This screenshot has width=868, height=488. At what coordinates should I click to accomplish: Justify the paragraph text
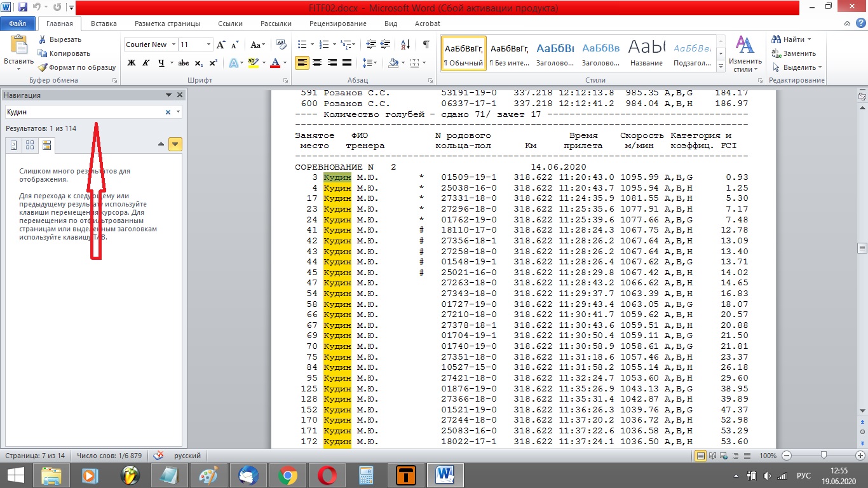click(x=347, y=63)
